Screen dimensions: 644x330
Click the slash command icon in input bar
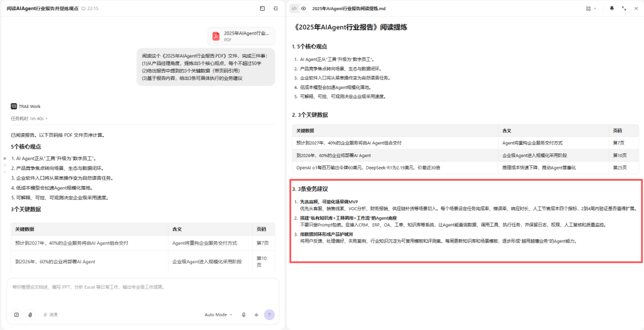(x=17, y=315)
